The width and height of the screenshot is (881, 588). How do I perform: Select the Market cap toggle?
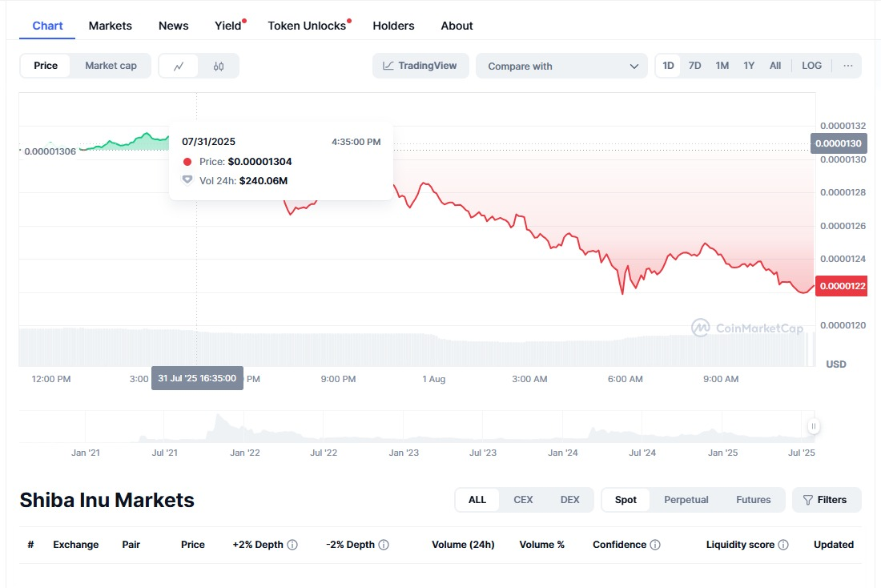click(111, 66)
